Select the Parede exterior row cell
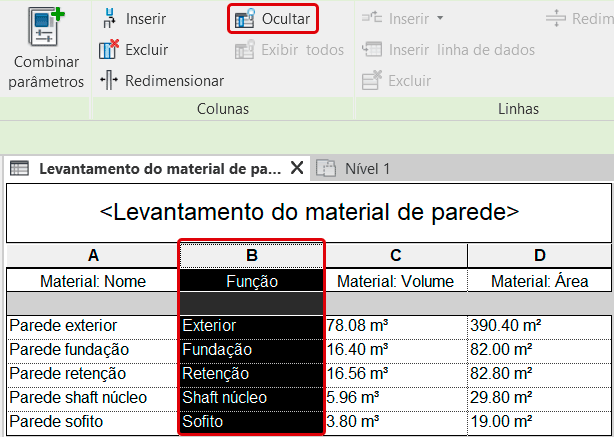The width and height of the screenshot is (614, 437). (93, 325)
